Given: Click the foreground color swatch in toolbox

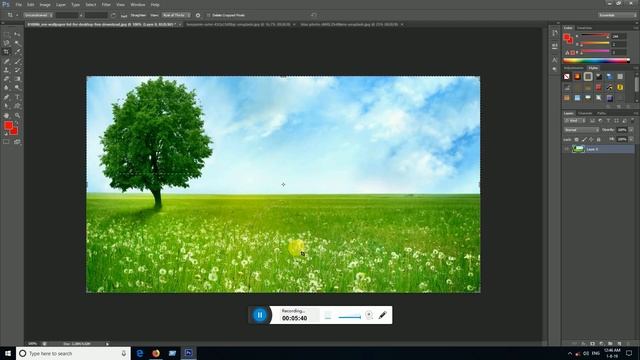Looking at the screenshot, I should click(8, 125).
